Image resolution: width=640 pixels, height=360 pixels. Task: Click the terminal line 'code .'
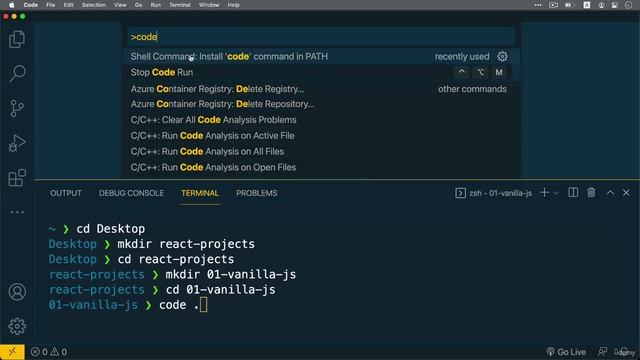coord(179,305)
